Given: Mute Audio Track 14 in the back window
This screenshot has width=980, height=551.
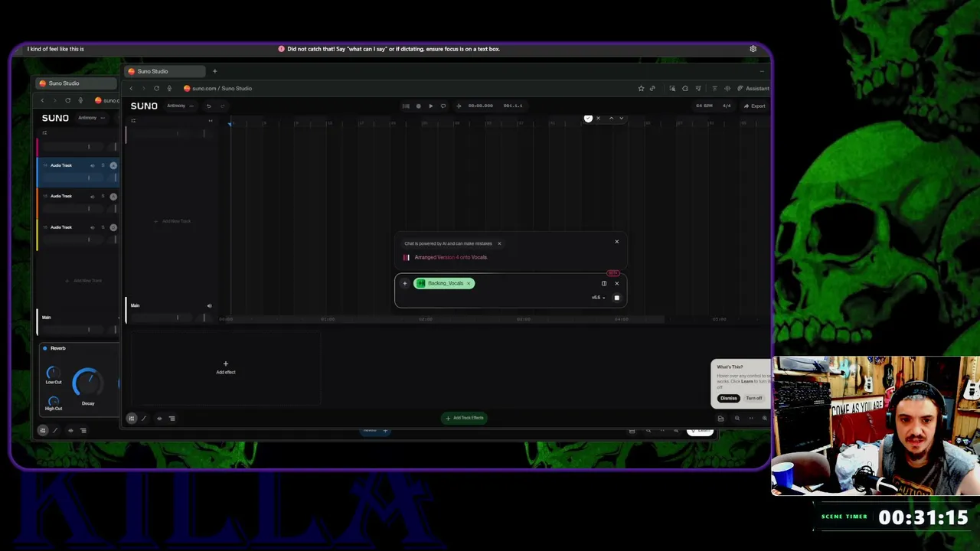Looking at the screenshot, I should click(93, 165).
